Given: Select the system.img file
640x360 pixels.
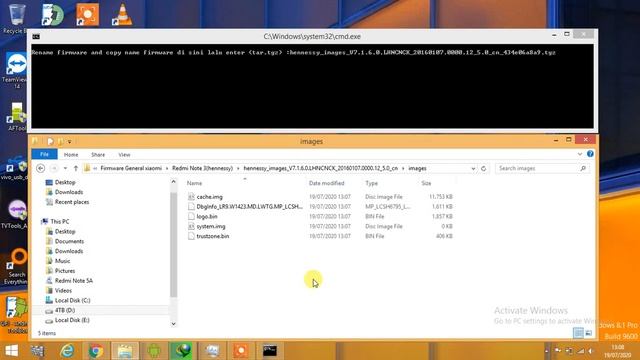Looking at the screenshot, I should click(211, 226).
